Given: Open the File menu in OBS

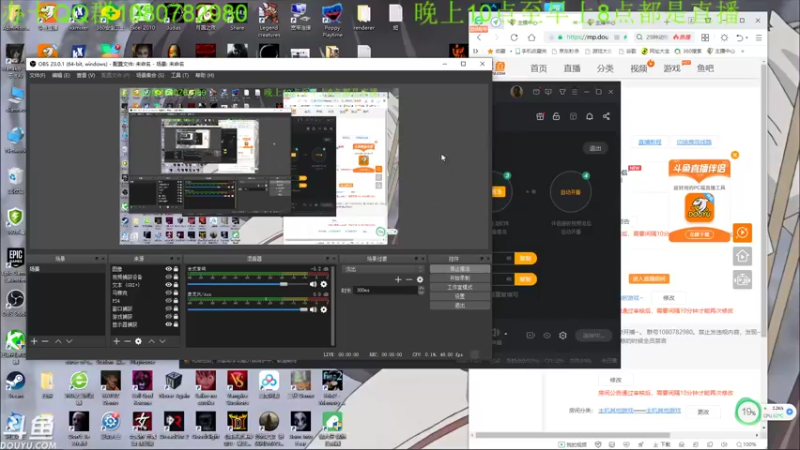Looking at the screenshot, I should (37, 76).
